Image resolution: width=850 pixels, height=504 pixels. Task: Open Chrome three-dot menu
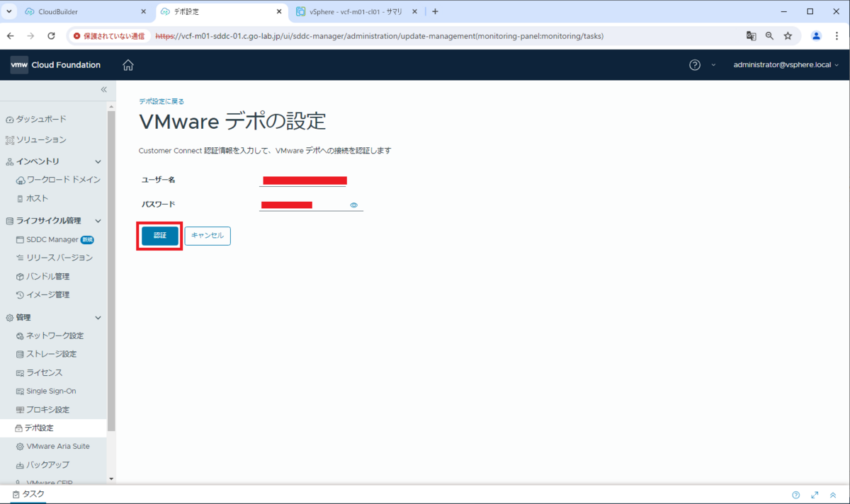(x=836, y=35)
